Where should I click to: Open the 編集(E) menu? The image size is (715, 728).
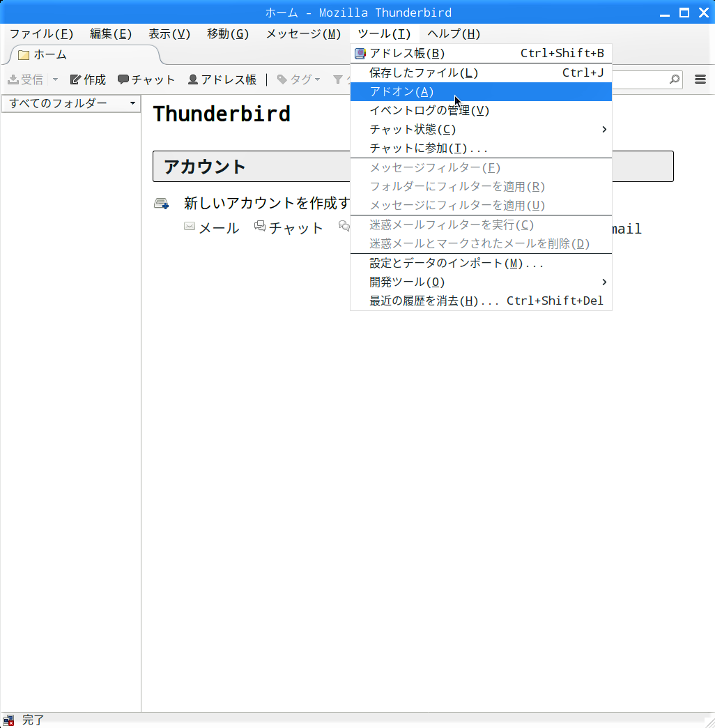[110, 34]
